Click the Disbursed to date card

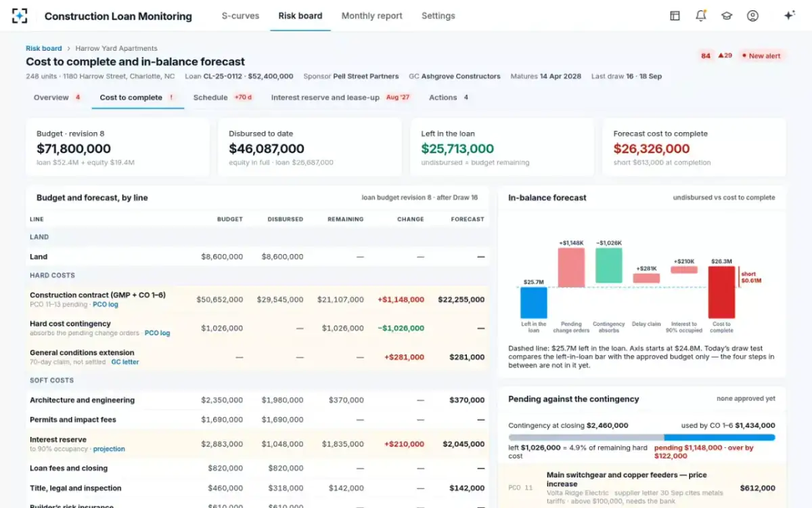pos(310,148)
